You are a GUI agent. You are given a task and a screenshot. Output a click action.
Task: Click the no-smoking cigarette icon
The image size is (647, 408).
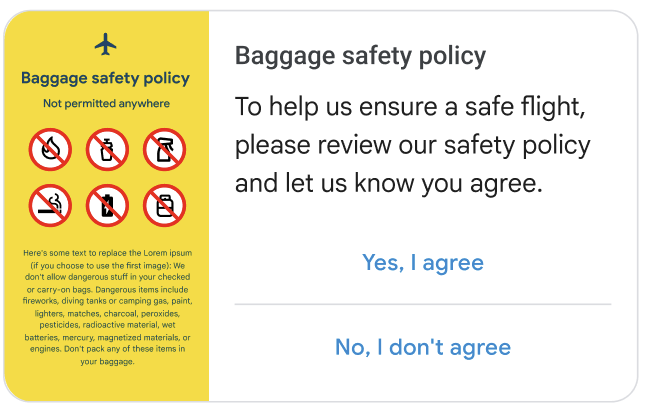pos(48,206)
